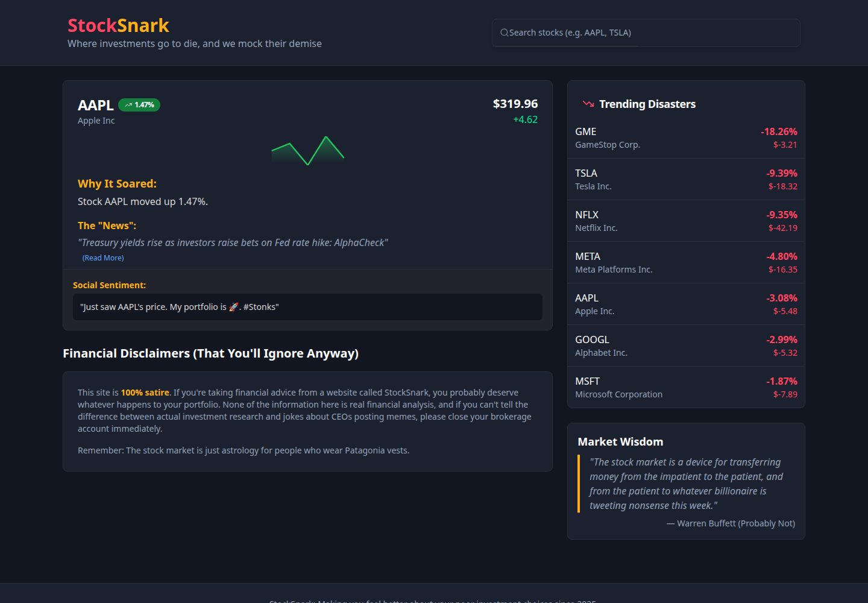Viewport: 868px width, 603px height.
Task: Click the -9.35% Netflix change
Action: pos(782,215)
